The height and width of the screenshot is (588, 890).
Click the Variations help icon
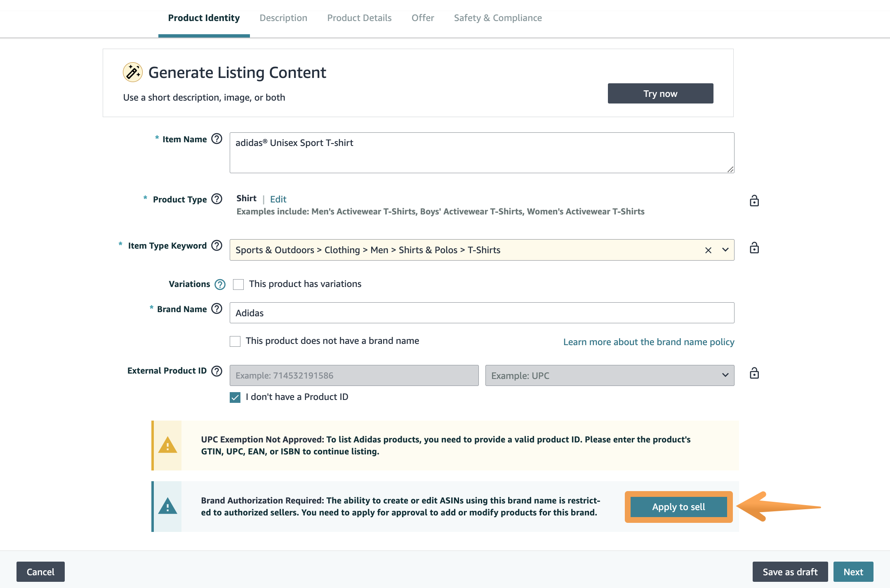220,284
